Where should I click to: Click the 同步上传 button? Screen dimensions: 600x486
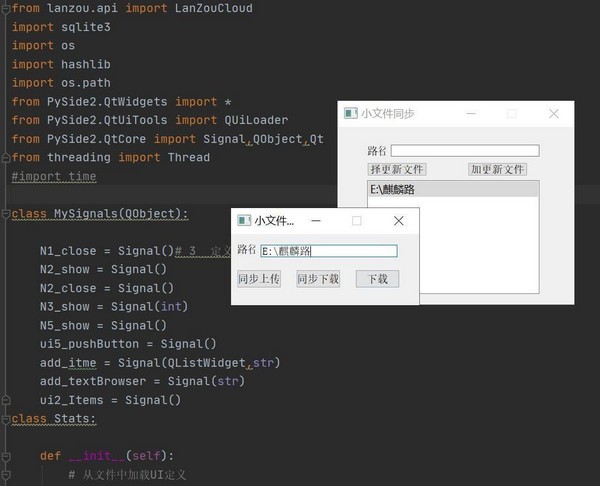259,279
